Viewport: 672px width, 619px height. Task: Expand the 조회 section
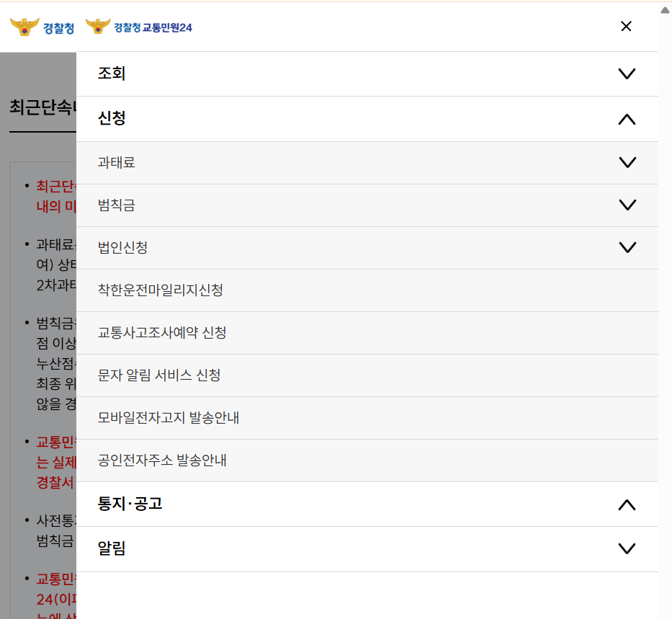(626, 74)
